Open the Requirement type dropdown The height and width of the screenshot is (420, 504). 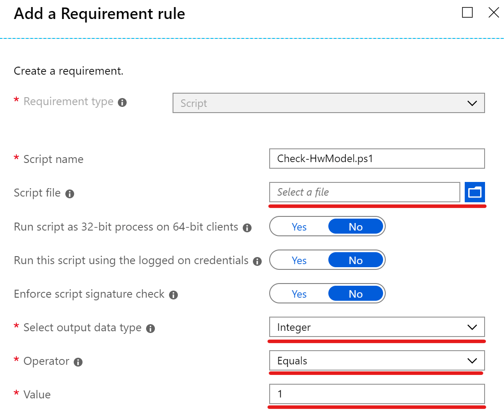pos(328,103)
